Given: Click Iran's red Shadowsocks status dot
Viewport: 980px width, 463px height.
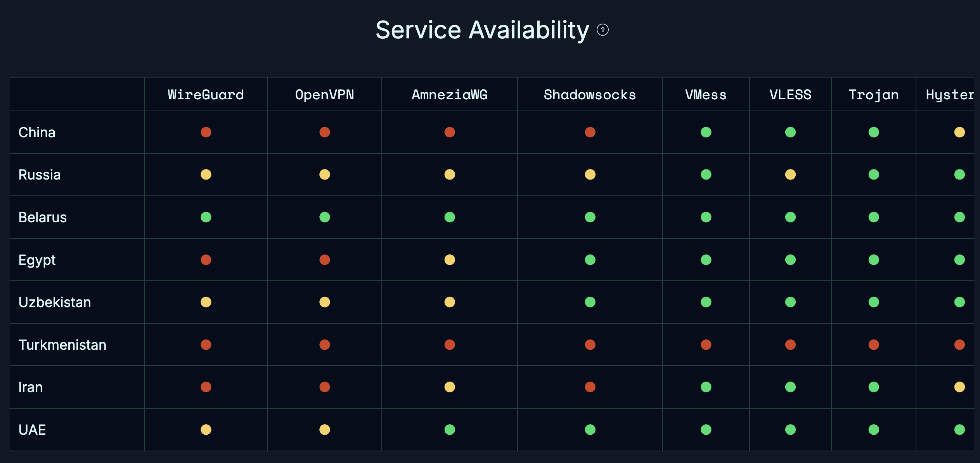Looking at the screenshot, I should coord(590,387).
